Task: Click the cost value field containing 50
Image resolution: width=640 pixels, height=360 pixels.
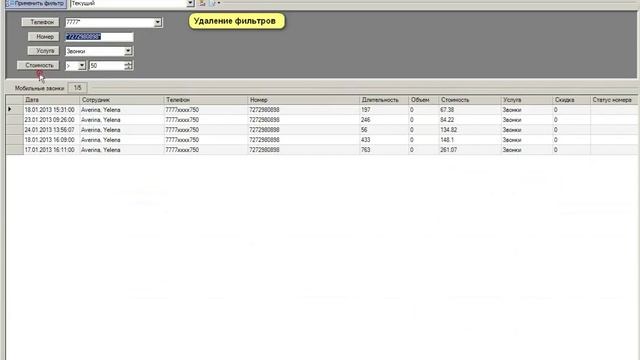Action: tap(107, 66)
